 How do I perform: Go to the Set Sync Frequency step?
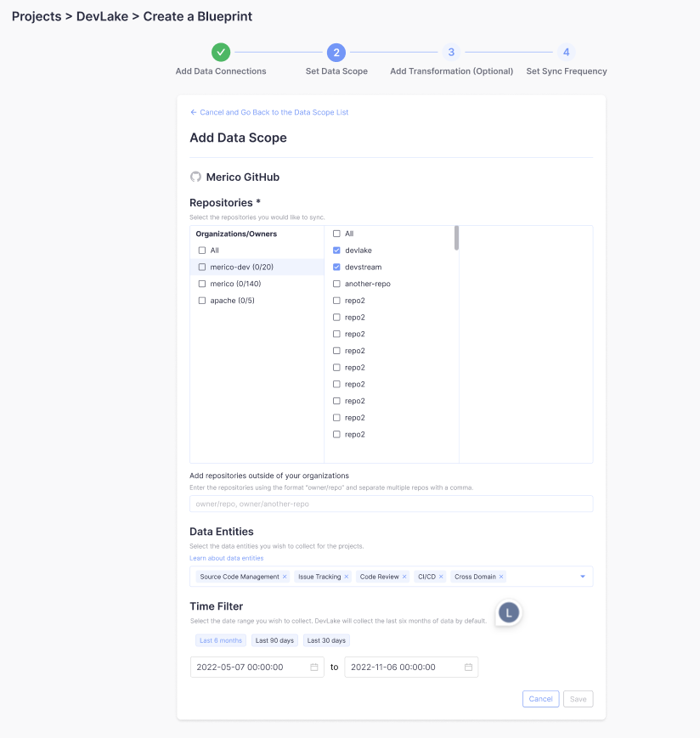567,71
